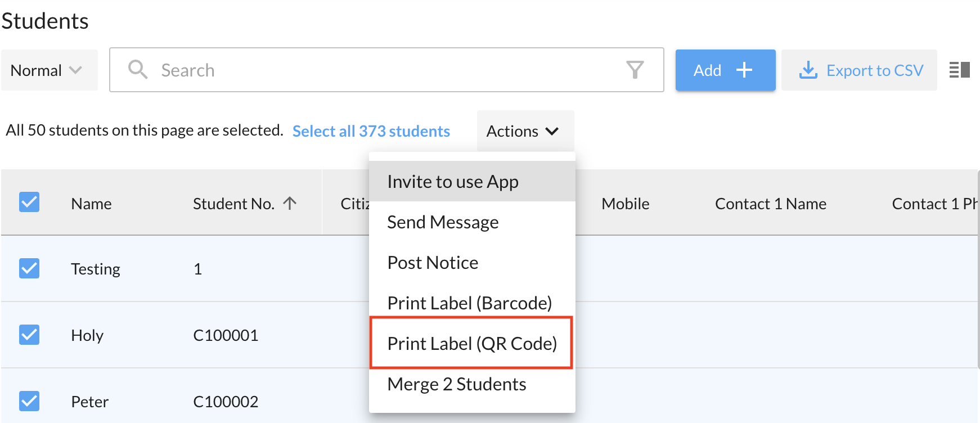The width and height of the screenshot is (980, 423).
Task: Toggle the checkbox for Peter
Action: click(x=29, y=401)
